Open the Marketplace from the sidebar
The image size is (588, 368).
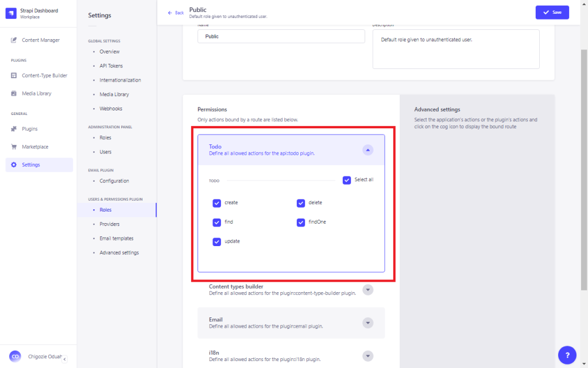point(13,146)
